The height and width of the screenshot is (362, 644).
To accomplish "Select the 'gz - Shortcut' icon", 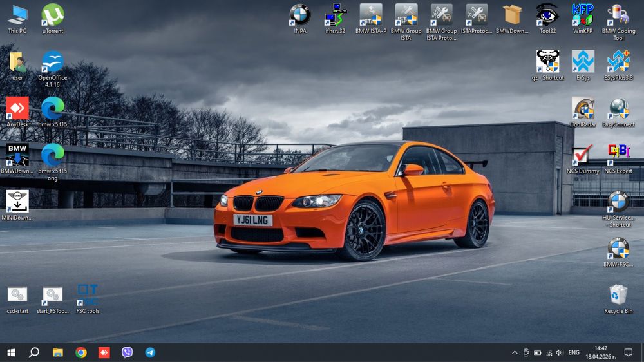I will click(x=547, y=66).
